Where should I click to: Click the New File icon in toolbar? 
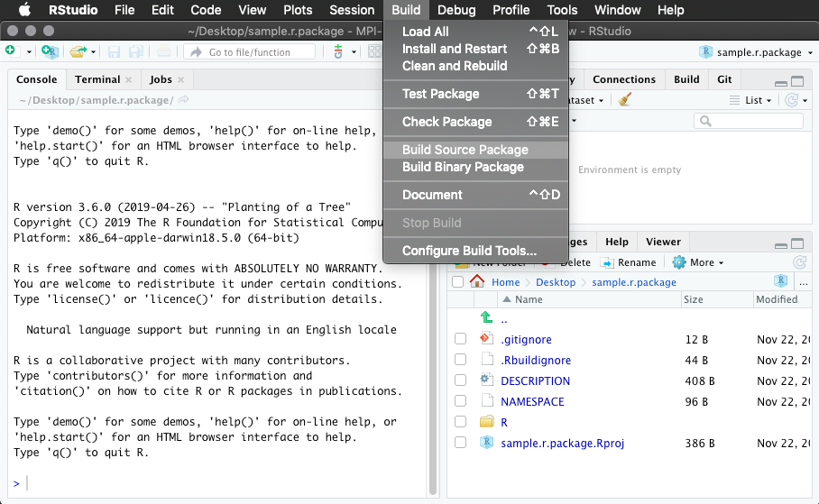(x=10, y=50)
